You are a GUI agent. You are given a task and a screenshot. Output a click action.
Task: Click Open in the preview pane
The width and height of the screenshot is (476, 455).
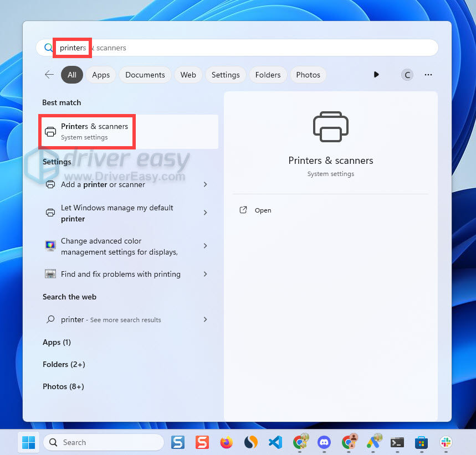[x=263, y=210]
